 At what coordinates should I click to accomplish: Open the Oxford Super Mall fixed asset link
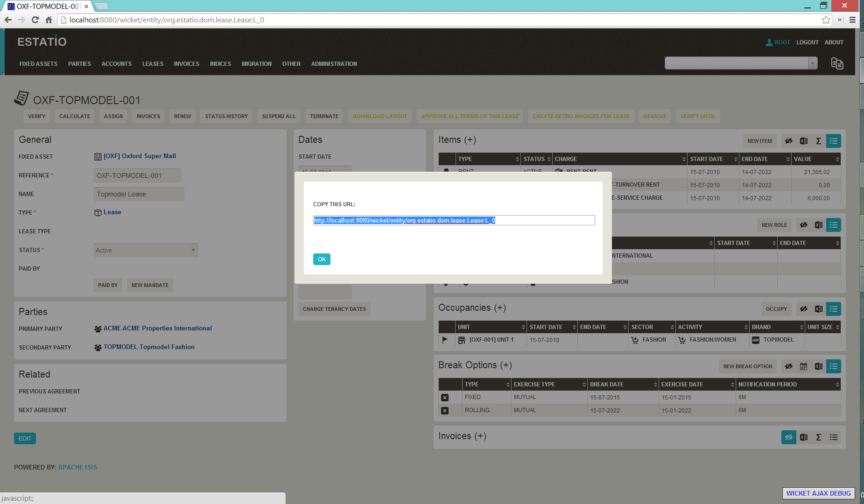click(140, 156)
